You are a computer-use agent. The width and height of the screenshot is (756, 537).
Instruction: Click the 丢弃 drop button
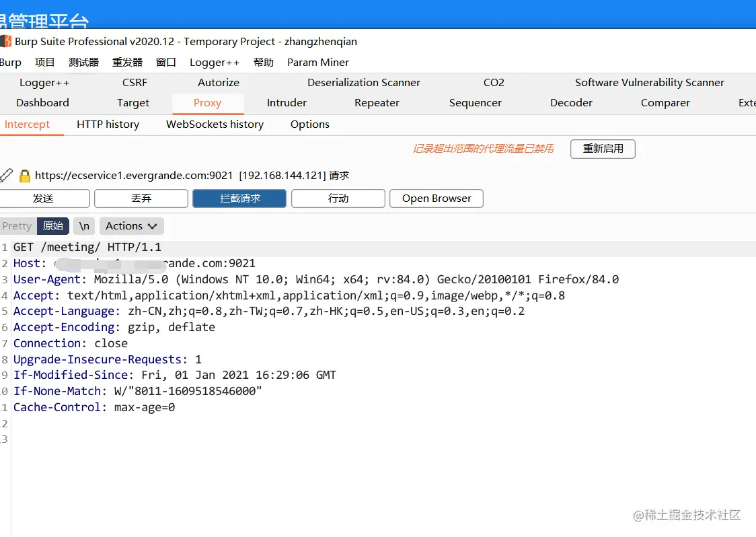click(141, 199)
